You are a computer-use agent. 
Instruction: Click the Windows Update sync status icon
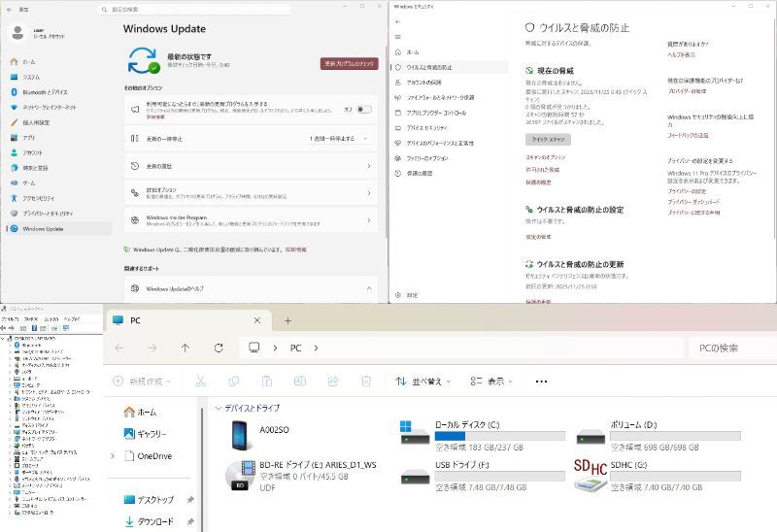point(143,60)
